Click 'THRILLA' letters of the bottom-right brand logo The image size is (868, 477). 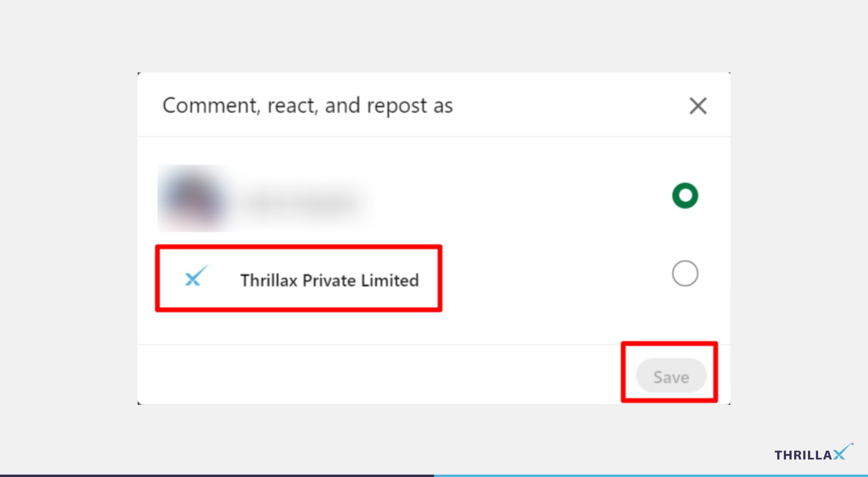pos(803,455)
